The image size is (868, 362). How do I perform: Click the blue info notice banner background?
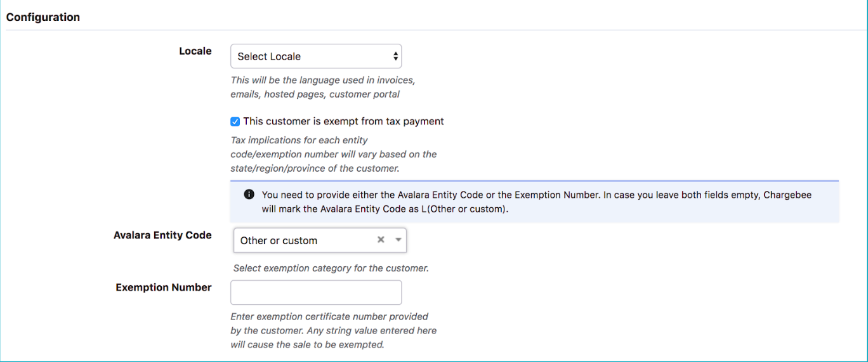coord(698,214)
